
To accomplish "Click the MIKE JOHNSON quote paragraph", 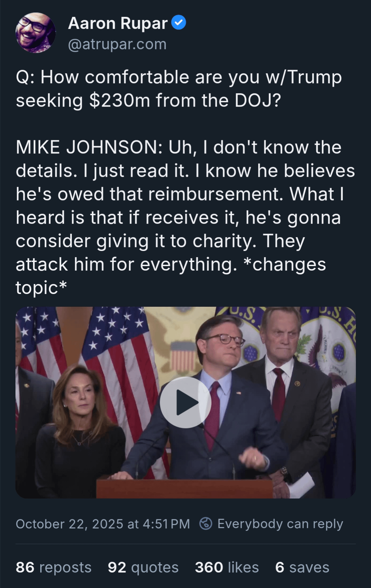I will click(185, 217).
